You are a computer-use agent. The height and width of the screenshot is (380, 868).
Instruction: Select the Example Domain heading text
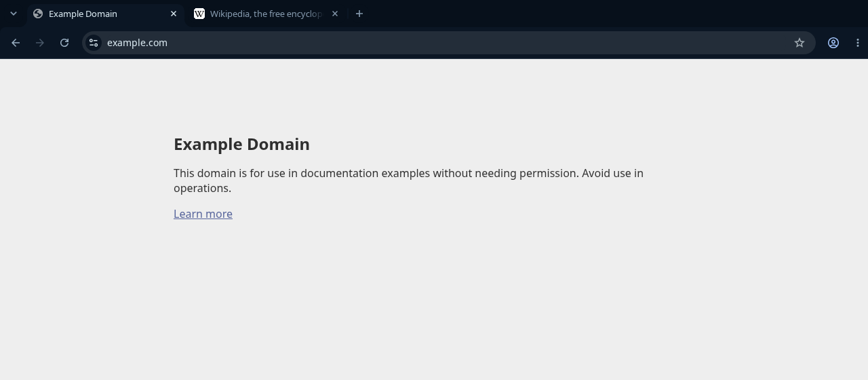[x=241, y=144]
